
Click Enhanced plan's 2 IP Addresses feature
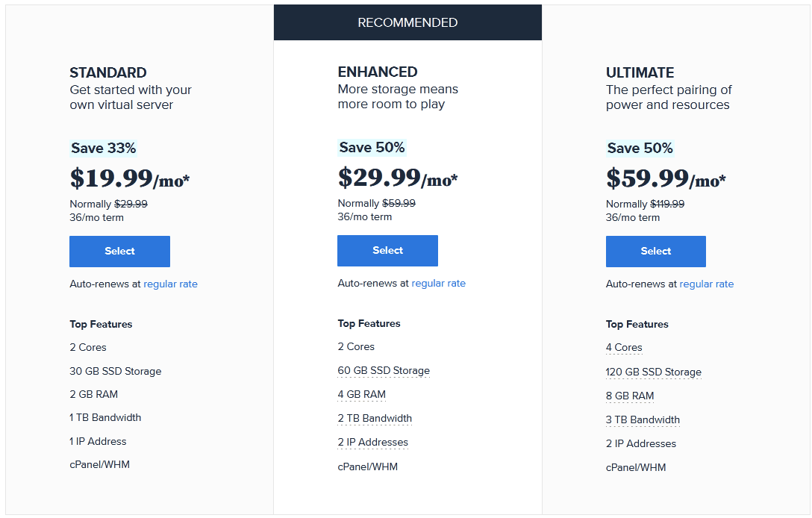(x=372, y=442)
